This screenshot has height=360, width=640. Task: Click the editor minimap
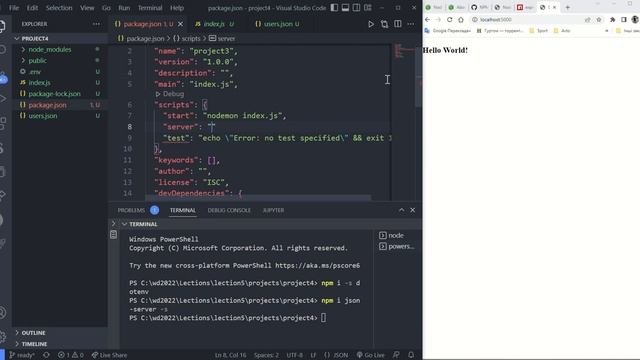coord(403,122)
